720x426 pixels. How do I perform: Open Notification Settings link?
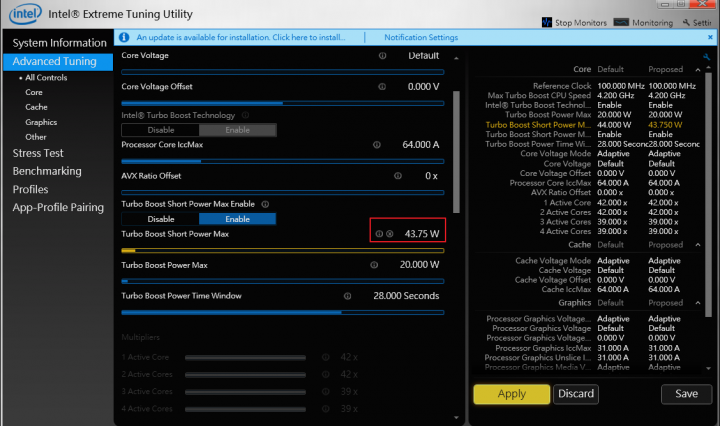tap(421, 37)
